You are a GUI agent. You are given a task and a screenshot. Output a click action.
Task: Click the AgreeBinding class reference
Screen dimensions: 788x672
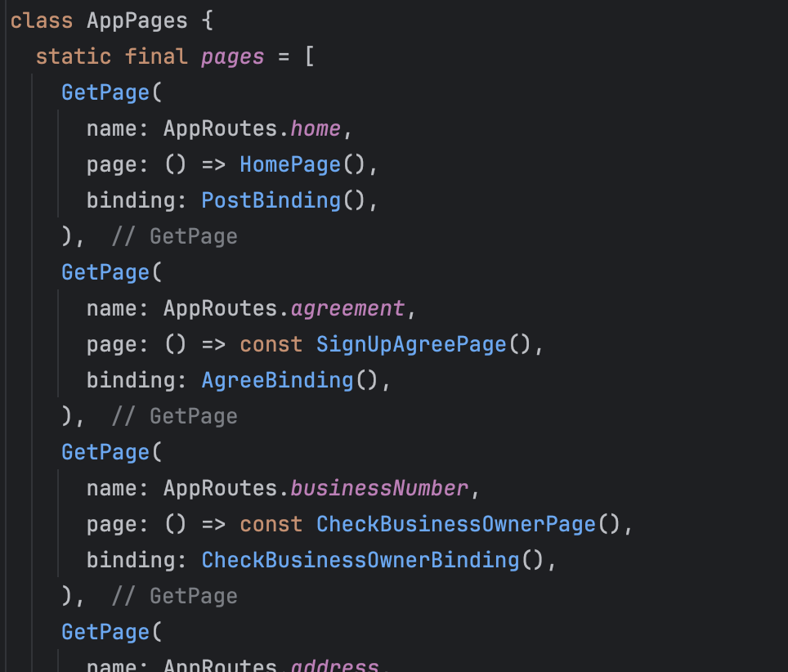[x=277, y=381]
